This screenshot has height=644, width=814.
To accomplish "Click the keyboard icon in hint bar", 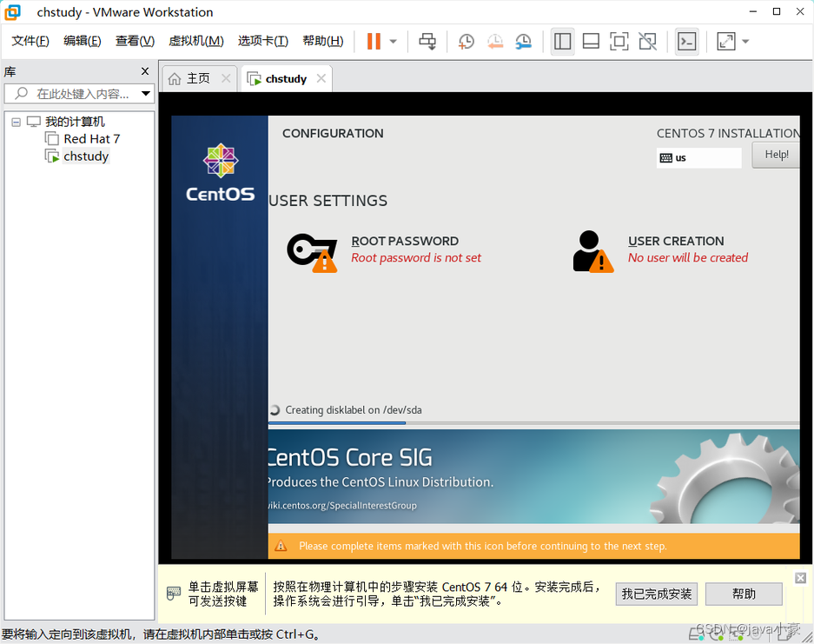I will click(174, 593).
